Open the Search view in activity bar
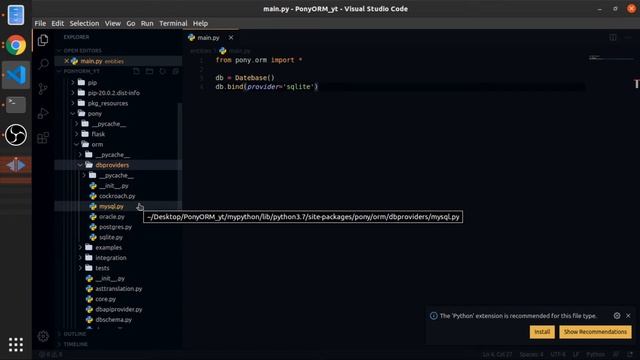The height and width of the screenshot is (360, 640). (43, 64)
